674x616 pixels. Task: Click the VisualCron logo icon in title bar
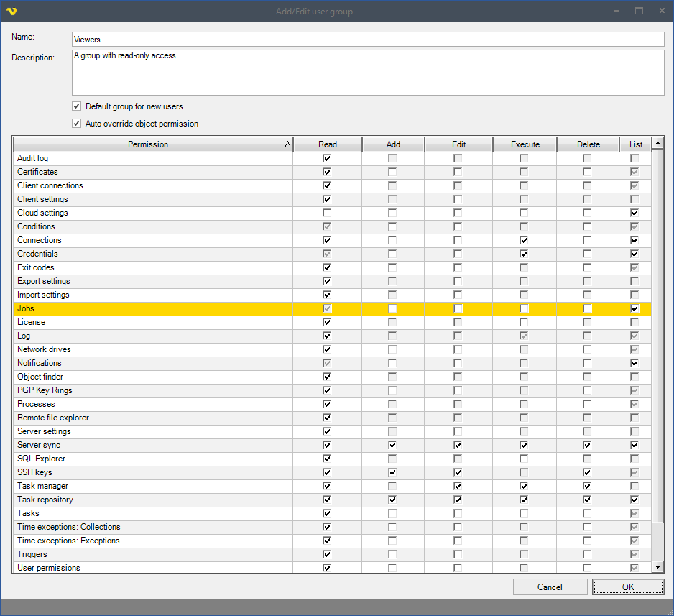11,12
